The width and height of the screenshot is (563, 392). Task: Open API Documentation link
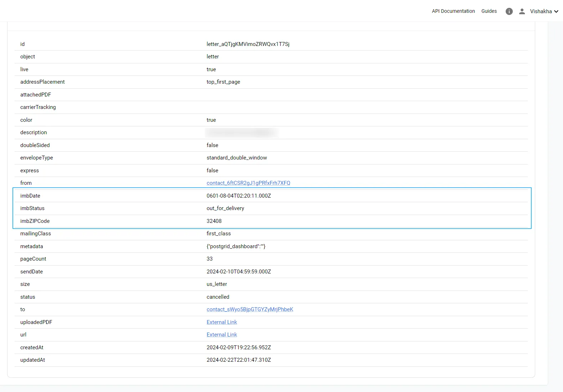tap(453, 11)
